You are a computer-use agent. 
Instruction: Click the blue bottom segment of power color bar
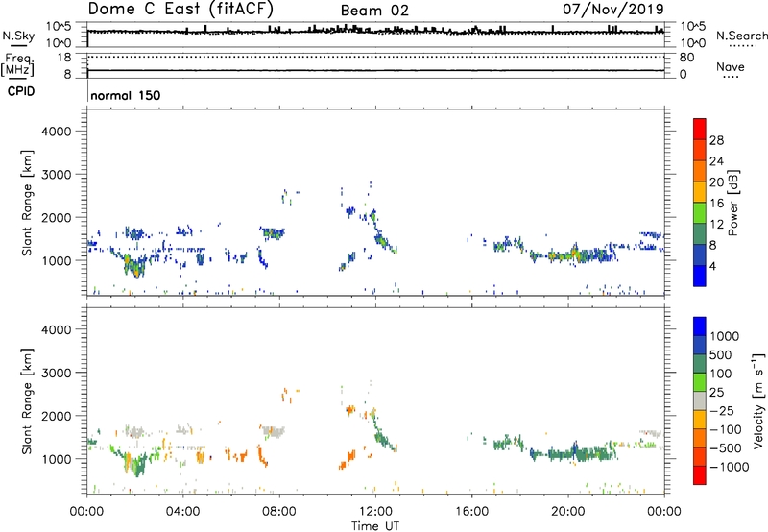pyautogui.click(x=700, y=276)
